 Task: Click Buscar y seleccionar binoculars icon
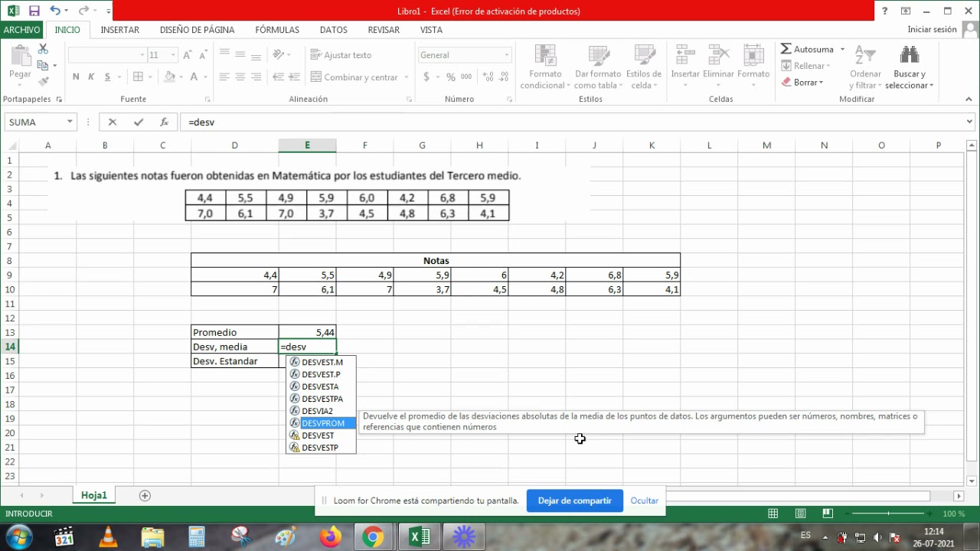click(x=910, y=55)
